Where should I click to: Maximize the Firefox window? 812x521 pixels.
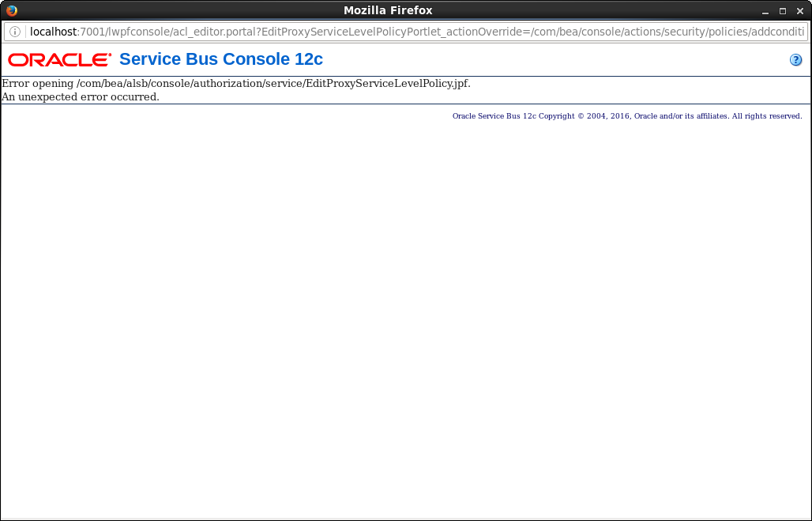(782, 11)
